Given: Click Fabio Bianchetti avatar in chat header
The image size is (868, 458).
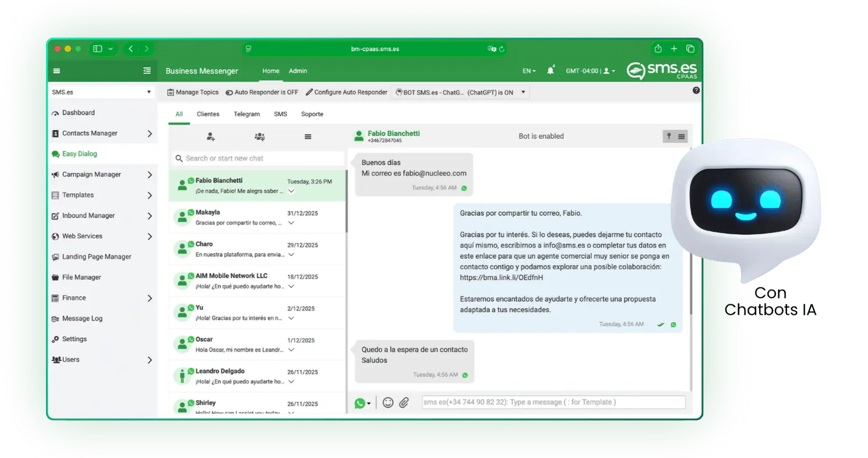Looking at the screenshot, I should pos(359,136).
